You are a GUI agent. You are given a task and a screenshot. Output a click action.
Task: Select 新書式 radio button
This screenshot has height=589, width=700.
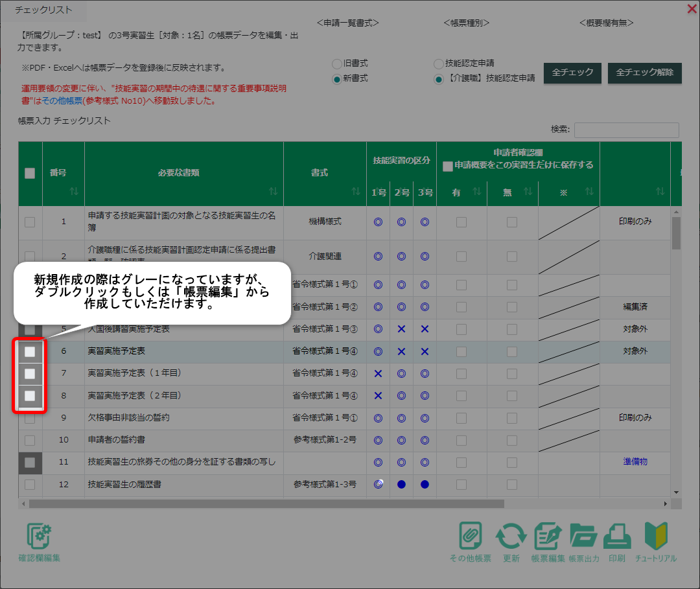coord(337,79)
